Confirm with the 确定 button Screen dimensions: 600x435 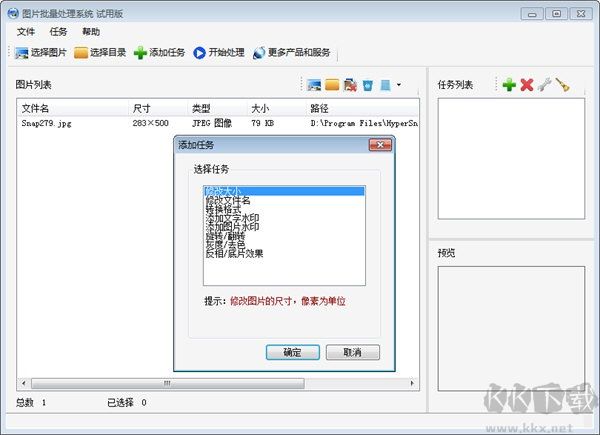(x=293, y=352)
